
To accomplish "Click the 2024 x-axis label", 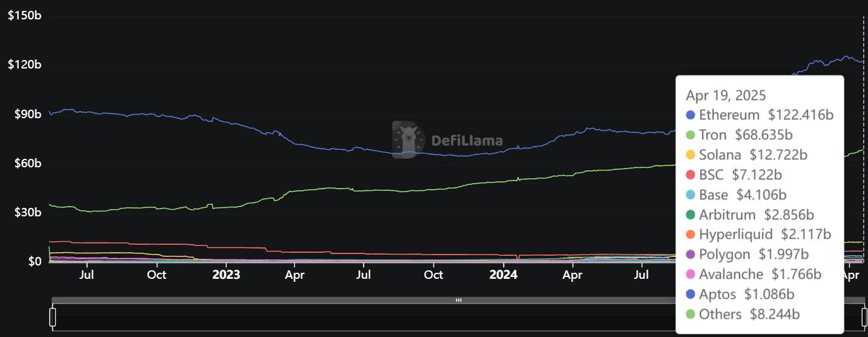I will tap(503, 275).
